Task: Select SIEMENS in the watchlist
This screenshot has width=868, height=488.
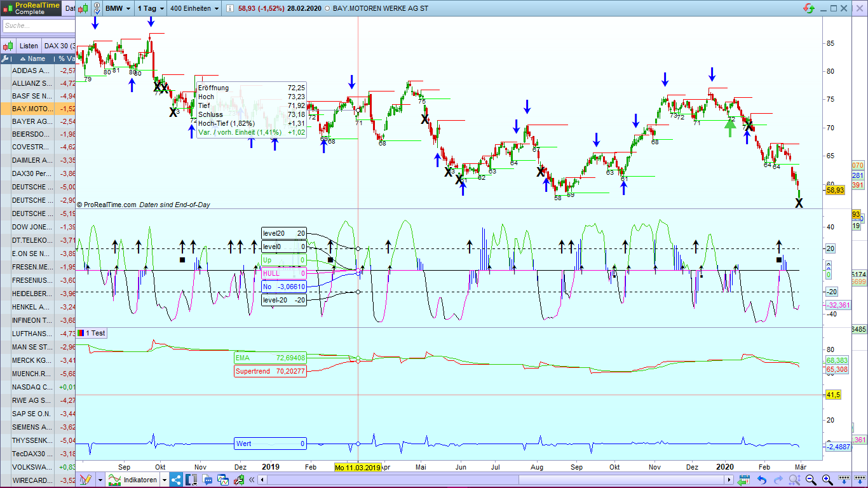Action: [38, 427]
